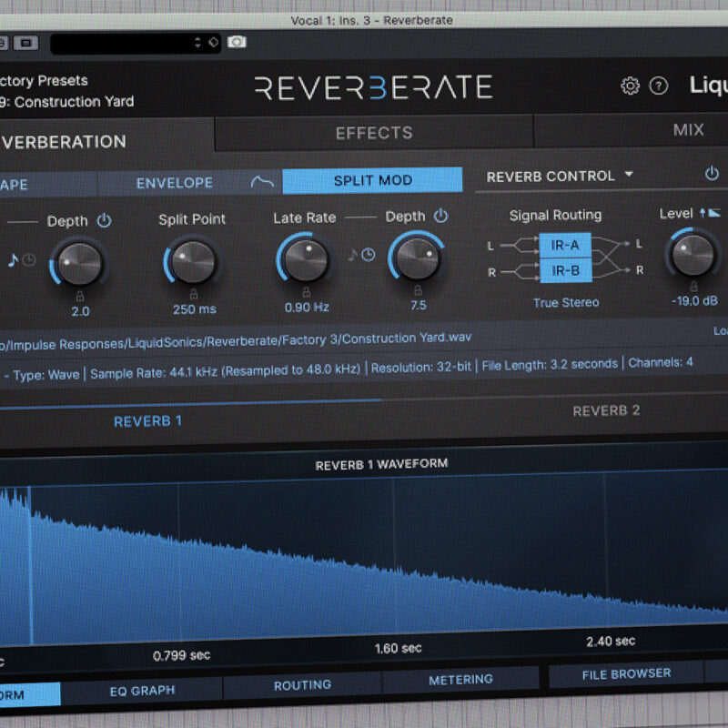The image size is (728, 728).
Task: Open the '9: Construction Yard' preset selector
Action: [x=66, y=102]
